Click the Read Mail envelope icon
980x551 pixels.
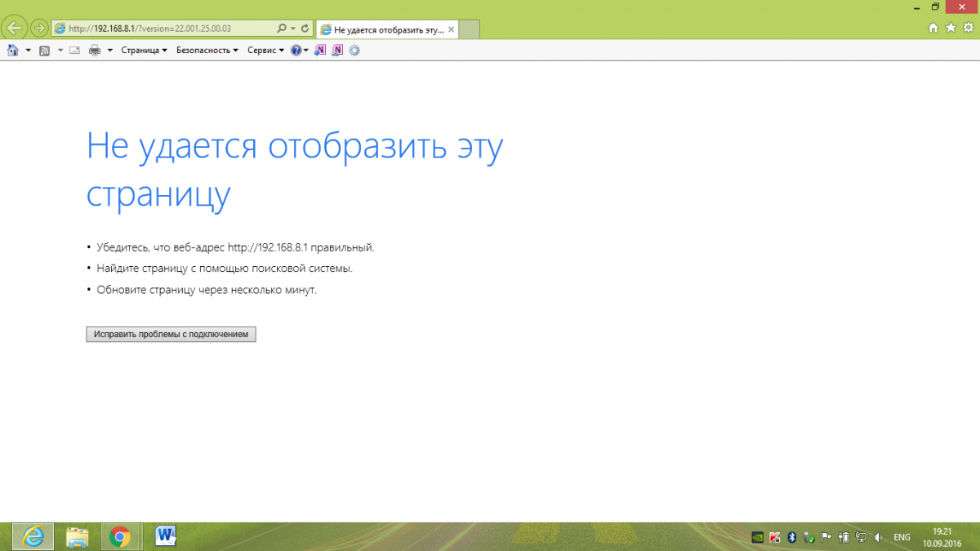[x=74, y=51]
